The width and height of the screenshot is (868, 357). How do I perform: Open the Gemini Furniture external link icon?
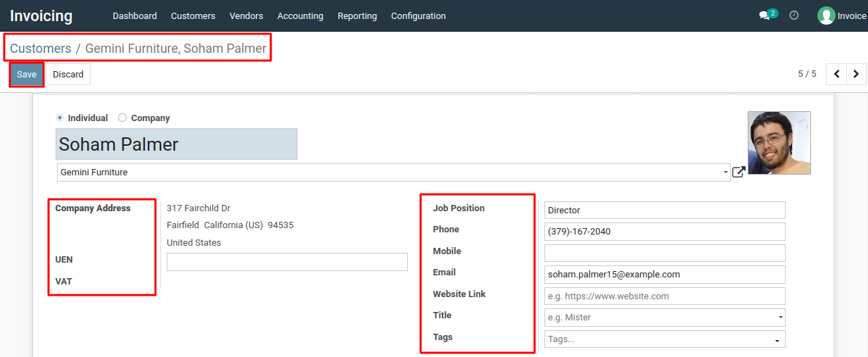click(x=739, y=172)
